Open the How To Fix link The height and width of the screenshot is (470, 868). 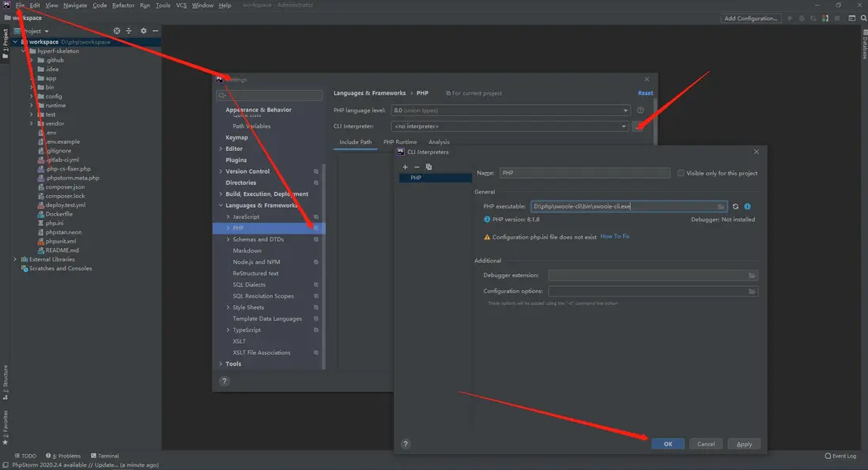615,236
